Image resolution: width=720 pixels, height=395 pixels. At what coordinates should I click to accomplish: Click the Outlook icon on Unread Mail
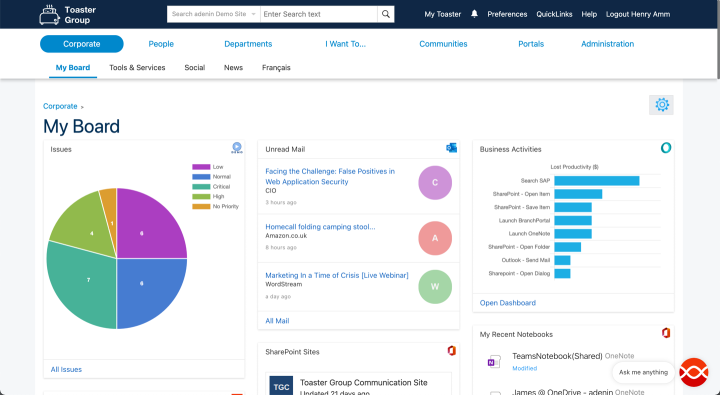pos(451,148)
